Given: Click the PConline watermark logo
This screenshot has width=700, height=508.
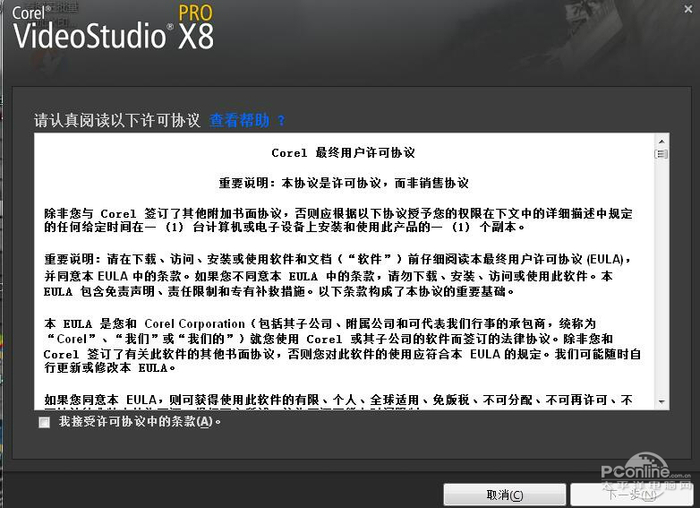Looking at the screenshot, I should pos(646,476).
